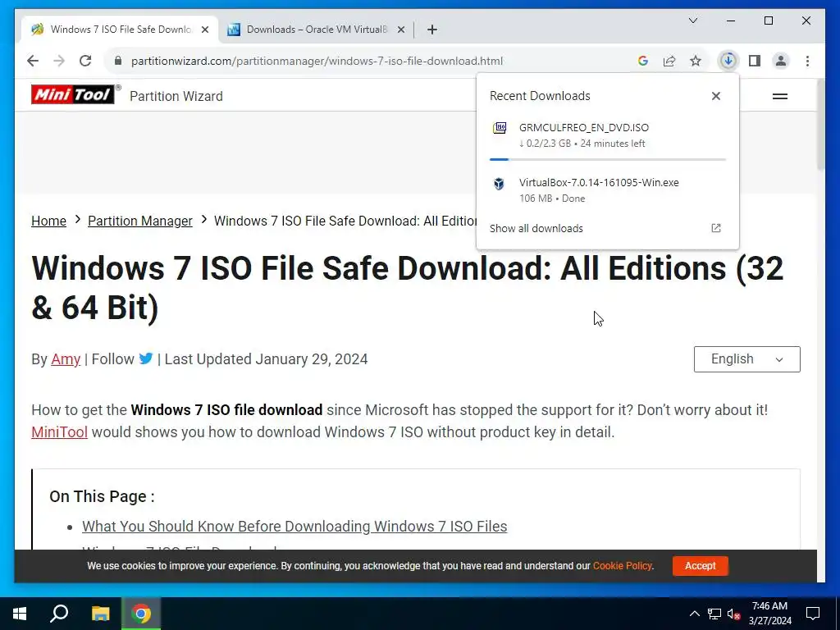Click the VirtualBox-7.0.14-161095-Win.exe download entry
This screenshot has width=840, height=630.
click(608, 189)
